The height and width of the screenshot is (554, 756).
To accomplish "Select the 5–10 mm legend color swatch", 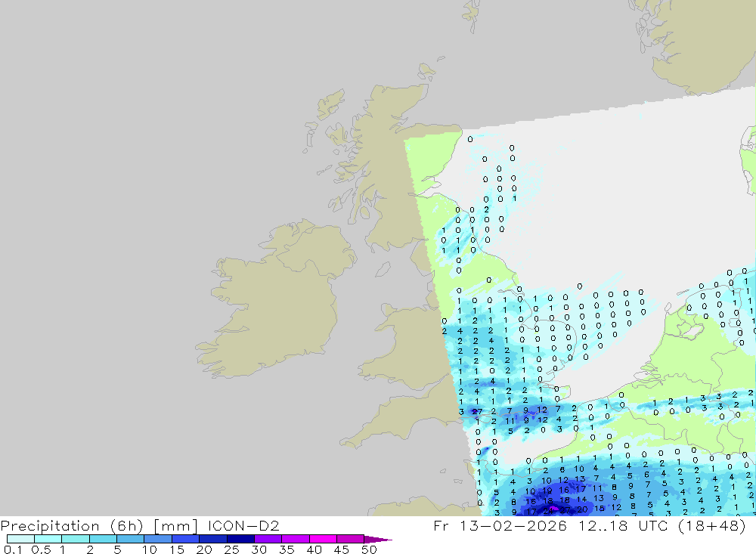I will click(x=131, y=539).
